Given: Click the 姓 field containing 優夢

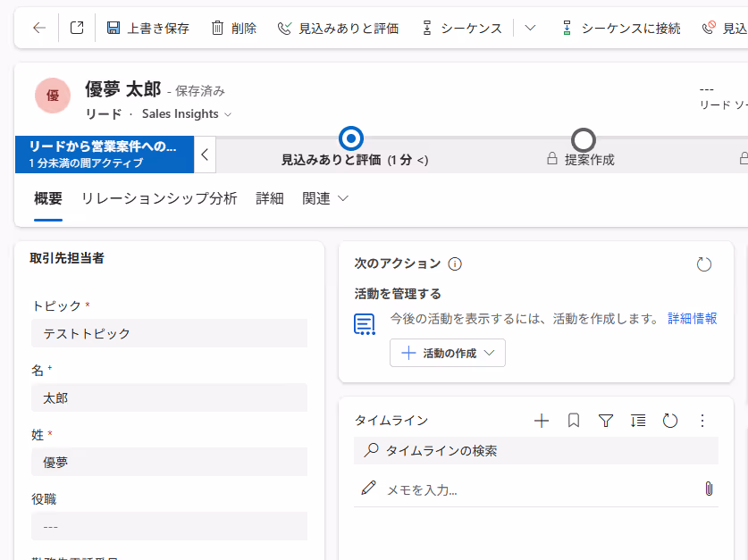Looking at the screenshot, I should pos(169,462).
